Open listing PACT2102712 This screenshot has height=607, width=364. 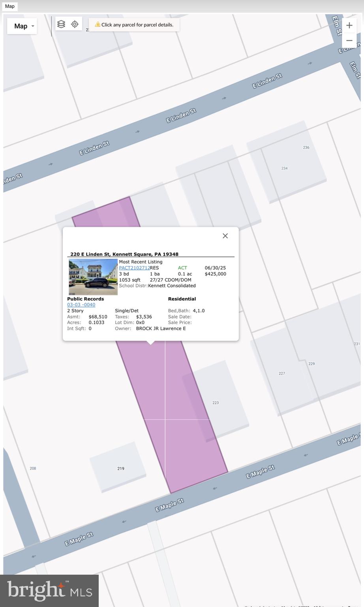click(x=135, y=268)
